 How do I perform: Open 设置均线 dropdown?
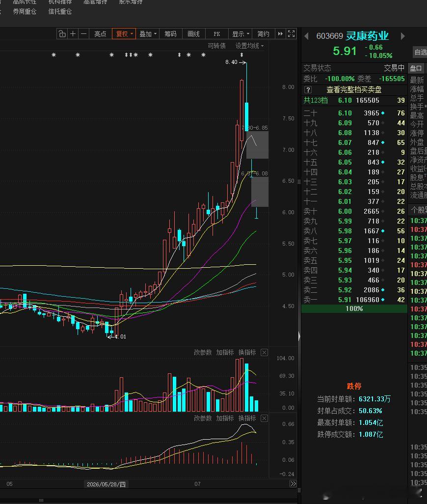click(249, 46)
